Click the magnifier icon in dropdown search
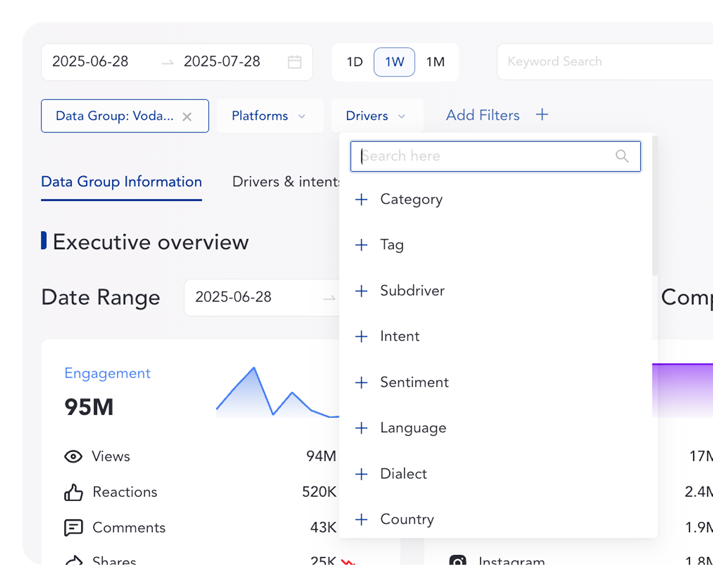This screenshot has height=588, width=713. click(622, 156)
